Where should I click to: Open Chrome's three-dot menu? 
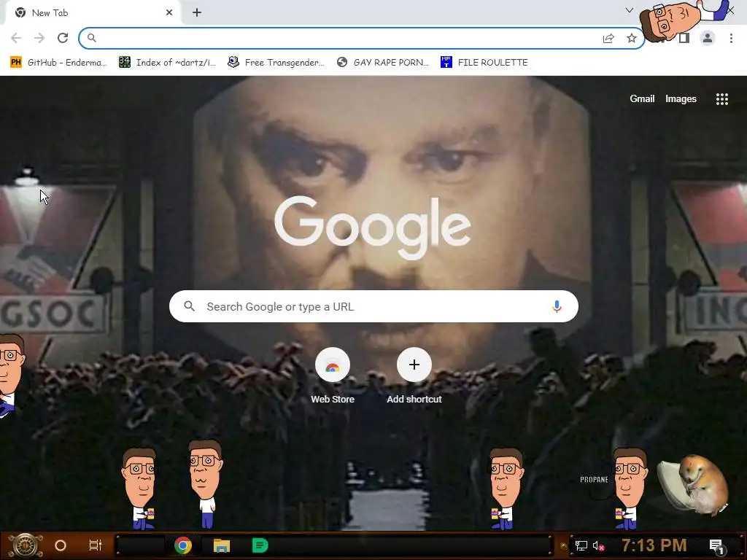tap(731, 38)
